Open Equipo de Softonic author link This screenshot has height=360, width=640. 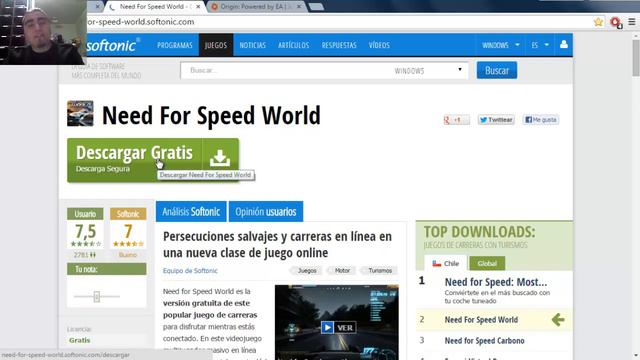point(190,271)
